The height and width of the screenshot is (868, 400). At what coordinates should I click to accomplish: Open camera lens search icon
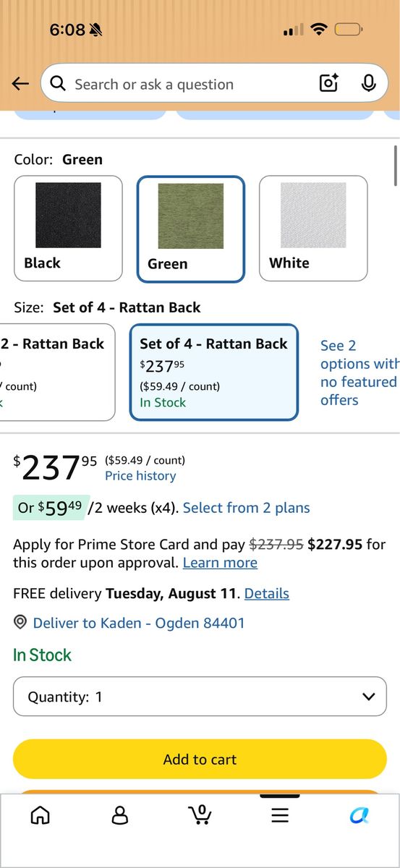[x=329, y=84]
